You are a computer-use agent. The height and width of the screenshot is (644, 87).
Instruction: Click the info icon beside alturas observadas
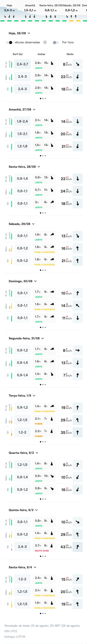tap(45, 42)
